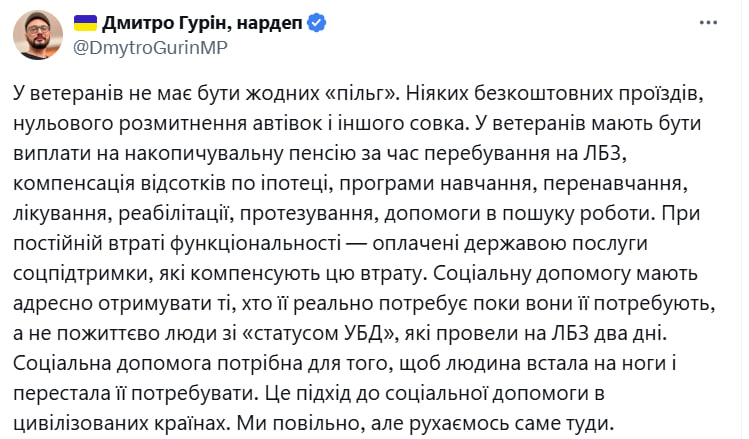749x439 pixels.
Task: Click the @DmytroGurinMP handle
Action: click(x=150, y=48)
